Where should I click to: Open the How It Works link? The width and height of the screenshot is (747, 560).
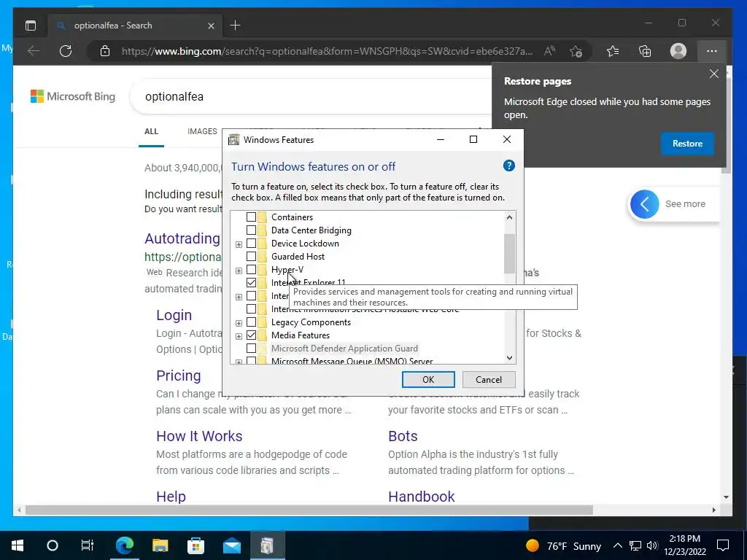coord(199,436)
